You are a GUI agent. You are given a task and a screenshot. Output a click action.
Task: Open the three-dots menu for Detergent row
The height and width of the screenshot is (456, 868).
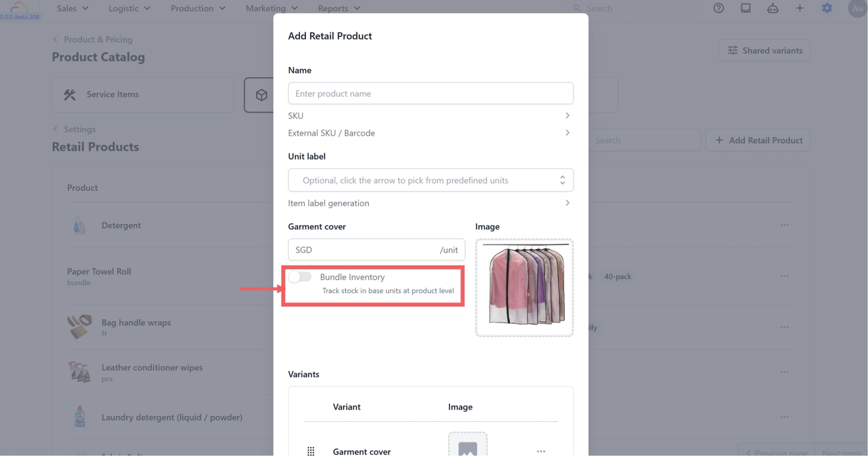(x=784, y=225)
